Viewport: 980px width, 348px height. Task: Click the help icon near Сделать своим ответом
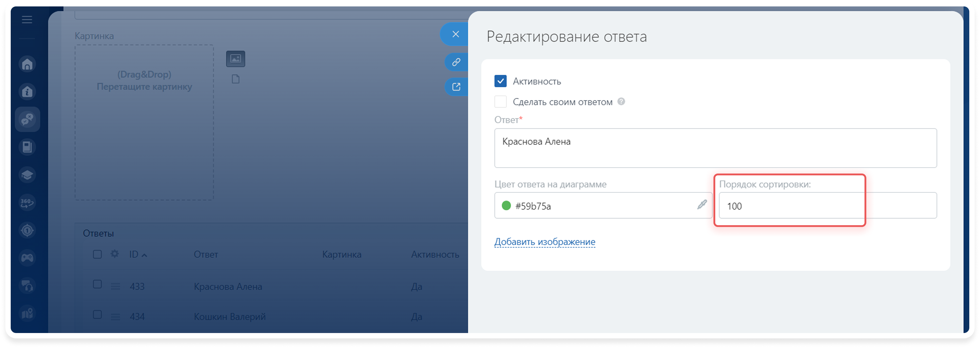[x=621, y=101]
